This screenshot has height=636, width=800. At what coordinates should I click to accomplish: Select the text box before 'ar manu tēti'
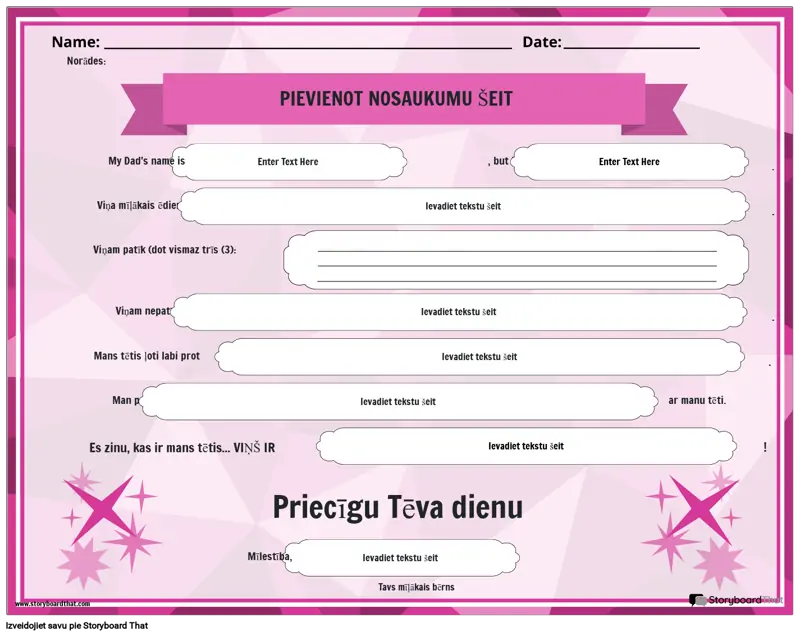pyautogui.click(x=398, y=401)
